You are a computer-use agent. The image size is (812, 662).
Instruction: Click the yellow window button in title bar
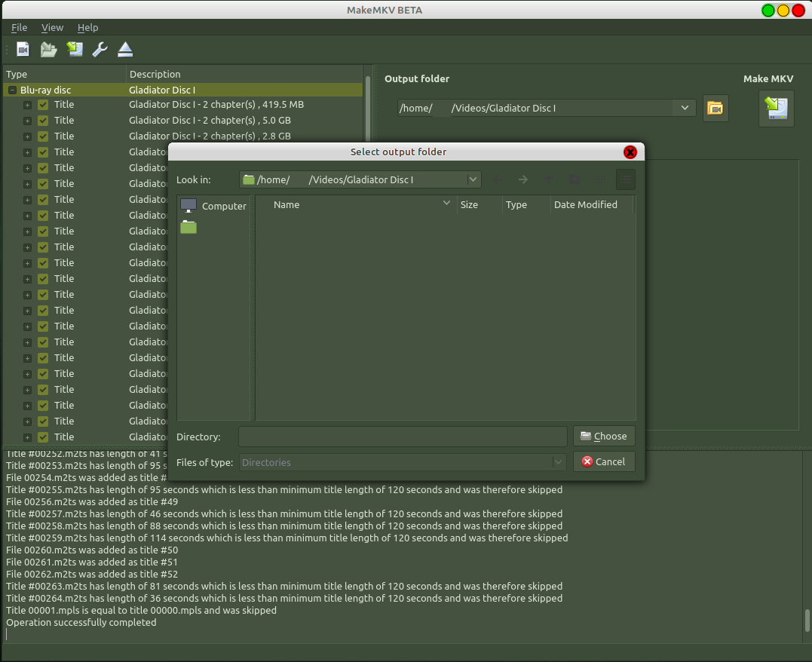pos(783,11)
